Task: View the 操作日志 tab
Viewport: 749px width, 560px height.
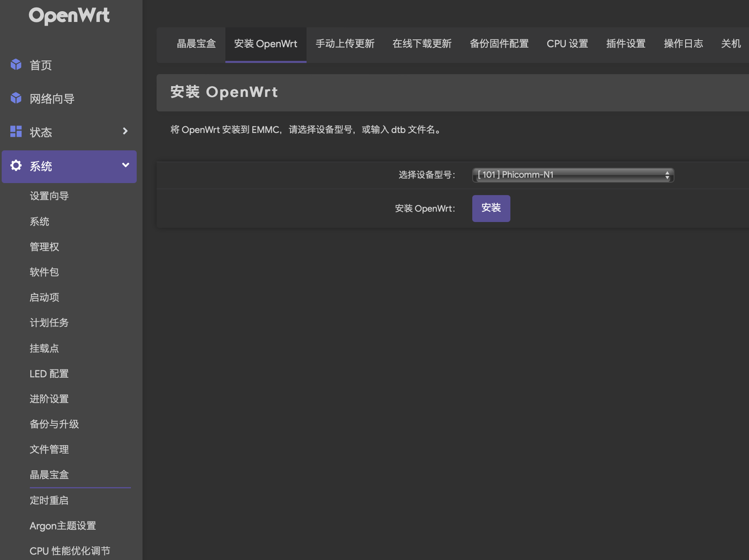Action: (x=684, y=44)
